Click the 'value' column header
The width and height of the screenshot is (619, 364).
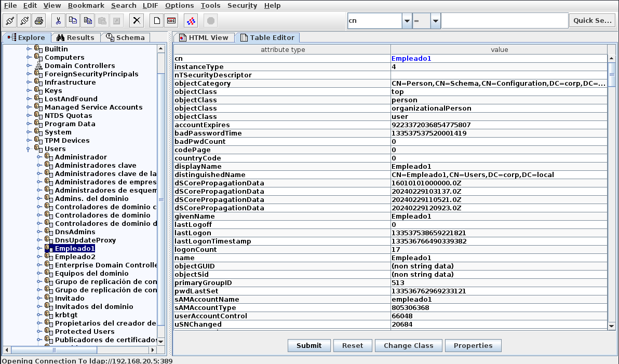[x=499, y=49]
